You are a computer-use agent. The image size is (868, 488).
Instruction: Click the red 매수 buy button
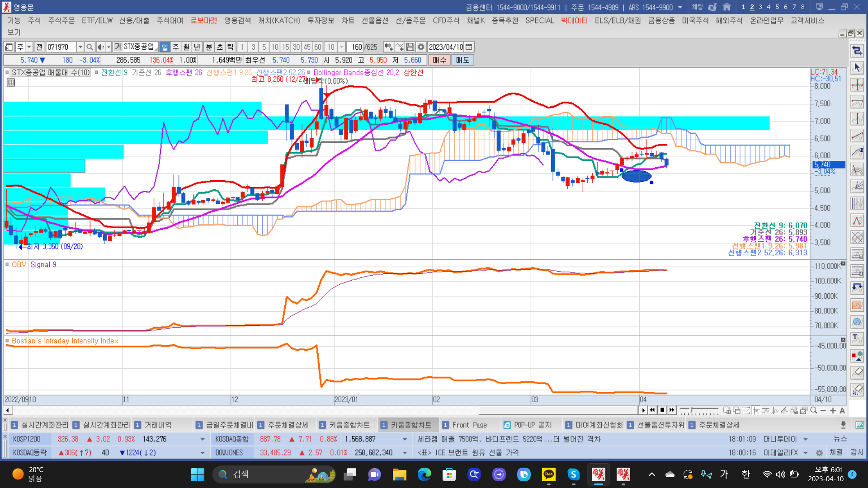[439, 60]
